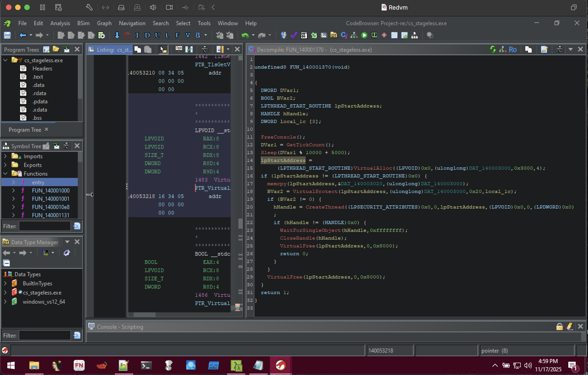The width and height of the screenshot is (588, 375).
Task: Open the BSim menu
Action: point(83,23)
